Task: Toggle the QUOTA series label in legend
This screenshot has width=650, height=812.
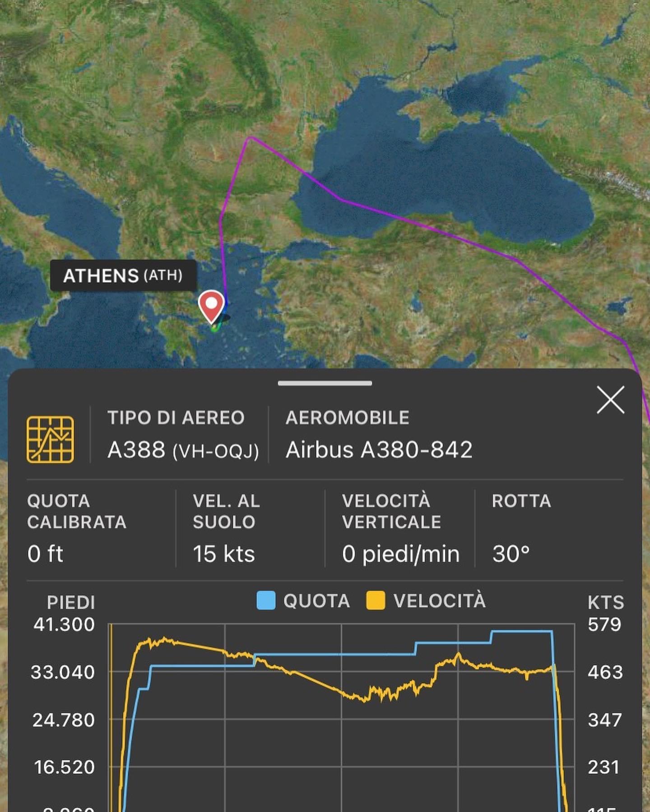Action: pyautogui.click(x=316, y=601)
